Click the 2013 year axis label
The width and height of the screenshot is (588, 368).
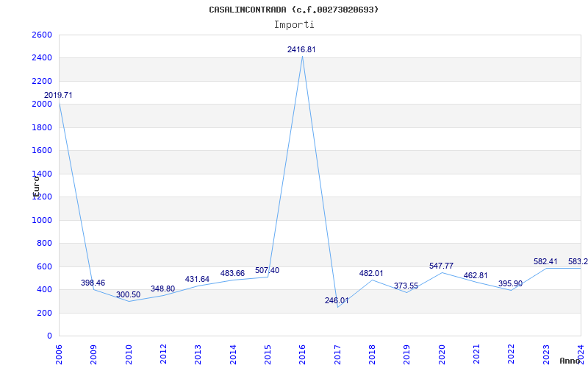point(198,354)
